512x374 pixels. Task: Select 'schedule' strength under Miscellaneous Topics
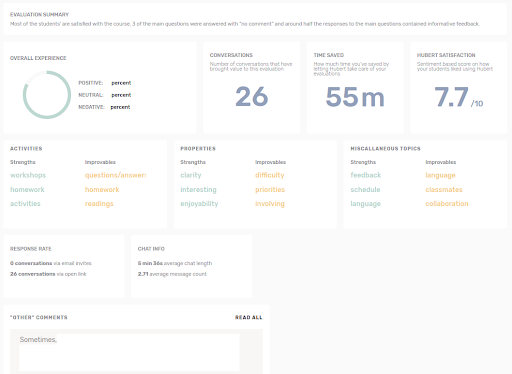click(x=365, y=190)
